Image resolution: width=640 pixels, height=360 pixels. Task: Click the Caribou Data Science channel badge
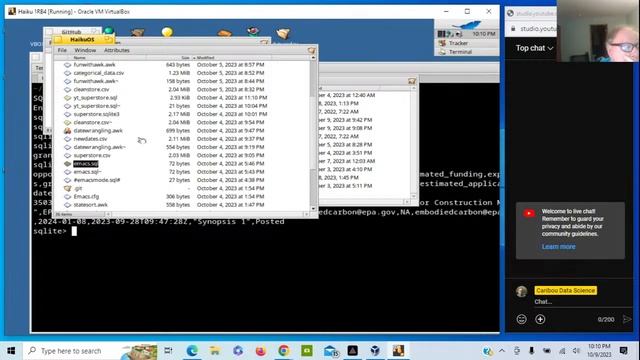tap(565, 290)
